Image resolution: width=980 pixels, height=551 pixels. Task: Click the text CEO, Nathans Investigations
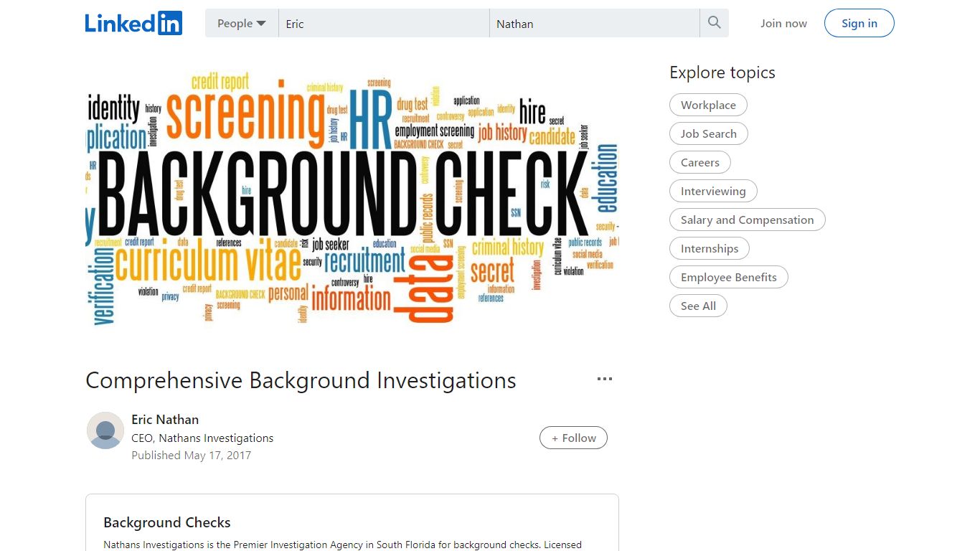202,438
